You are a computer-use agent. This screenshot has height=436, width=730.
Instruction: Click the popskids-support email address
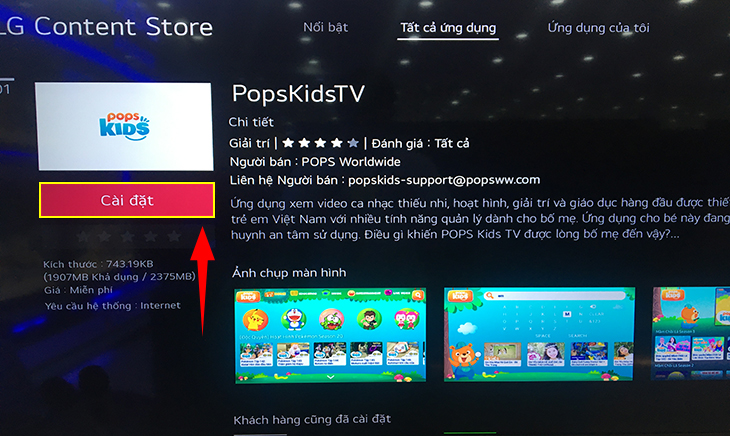click(x=444, y=180)
